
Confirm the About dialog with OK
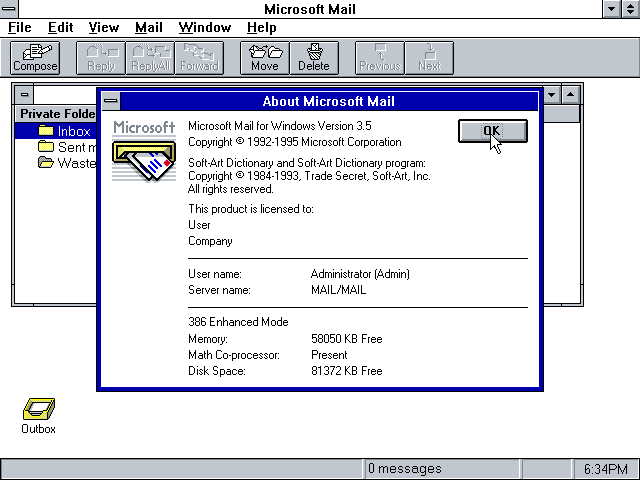pyautogui.click(x=493, y=131)
